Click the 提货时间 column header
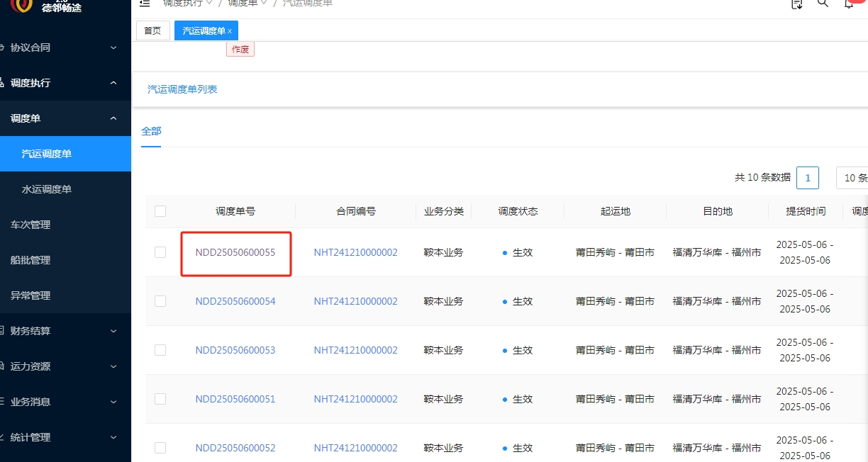 coord(806,211)
